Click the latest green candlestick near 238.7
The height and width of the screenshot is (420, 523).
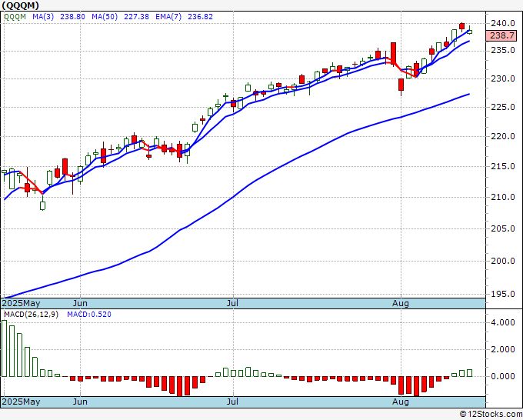tap(470, 32)
